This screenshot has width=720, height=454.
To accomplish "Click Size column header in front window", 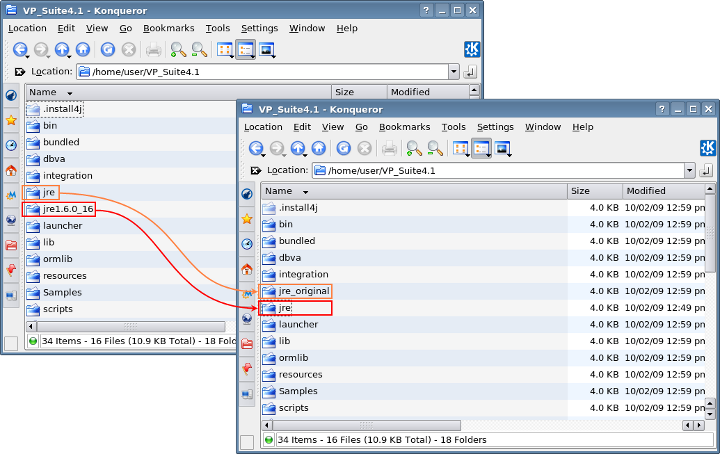I will (x=595, y=191).
